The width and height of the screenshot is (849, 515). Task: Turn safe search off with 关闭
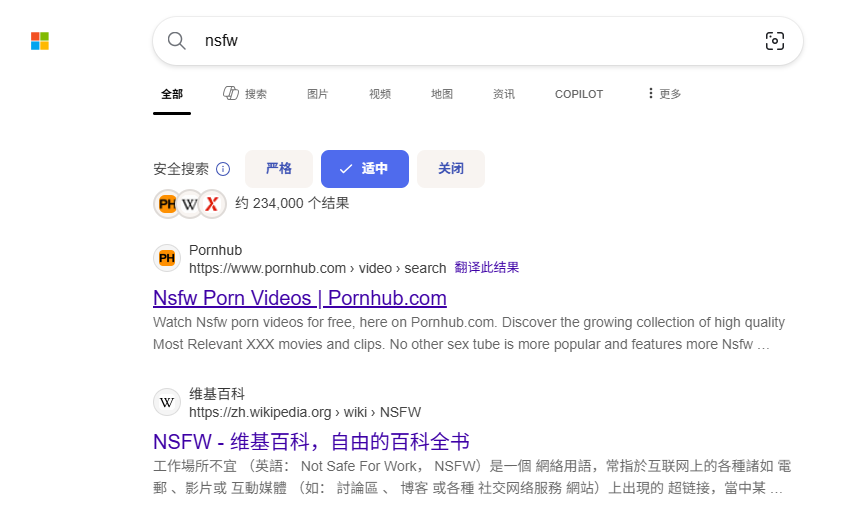click(450, 169)
